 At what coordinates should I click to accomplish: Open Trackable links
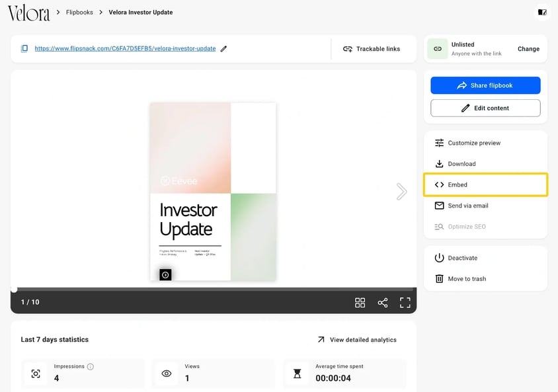pyautogui.click(x=372, y=49)
